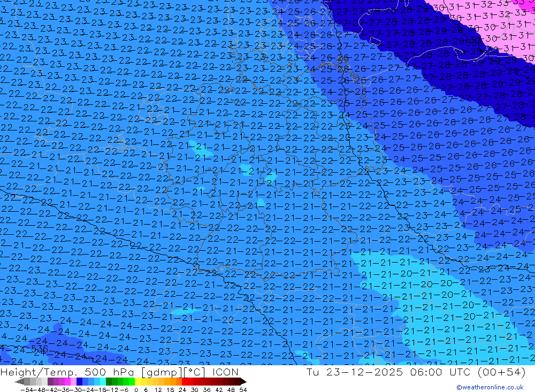Pick the dark green legend color swatch
Screen dimensions: 535x392
point(109,382)
